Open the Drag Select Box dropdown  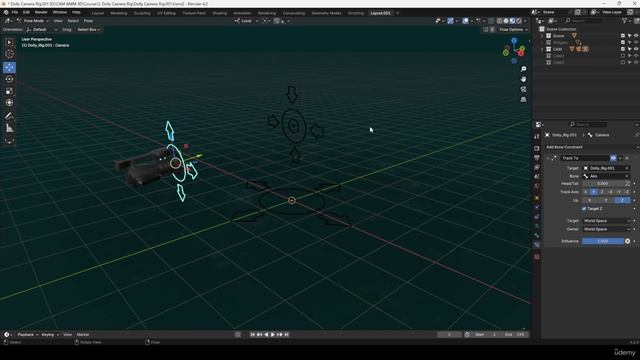coord(89,30)
